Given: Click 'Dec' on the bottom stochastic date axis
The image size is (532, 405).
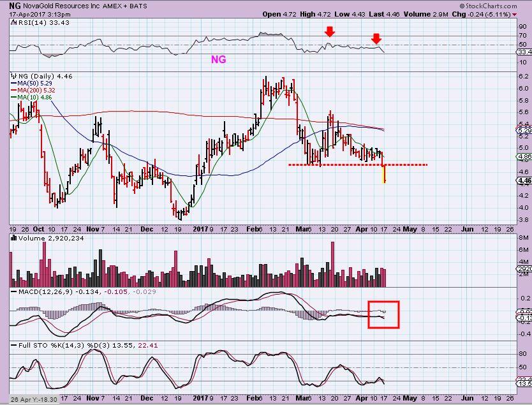Looking at the screenshot, I should pos(147,398).
